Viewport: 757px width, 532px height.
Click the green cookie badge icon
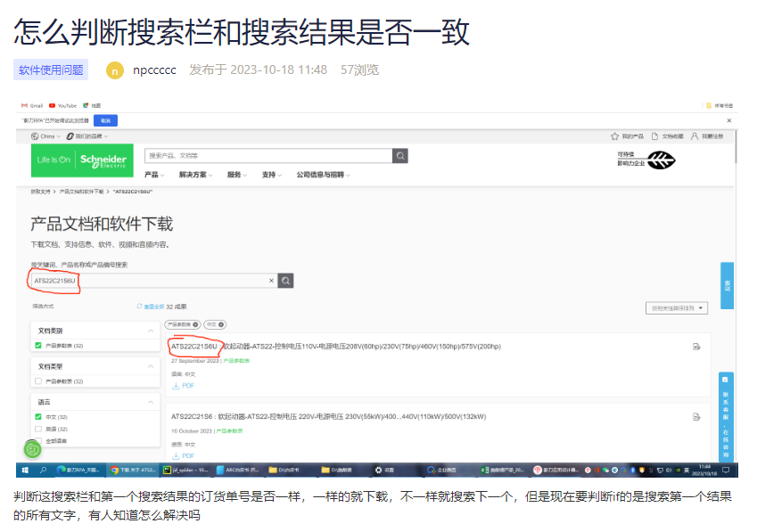(x=32, y=449)
